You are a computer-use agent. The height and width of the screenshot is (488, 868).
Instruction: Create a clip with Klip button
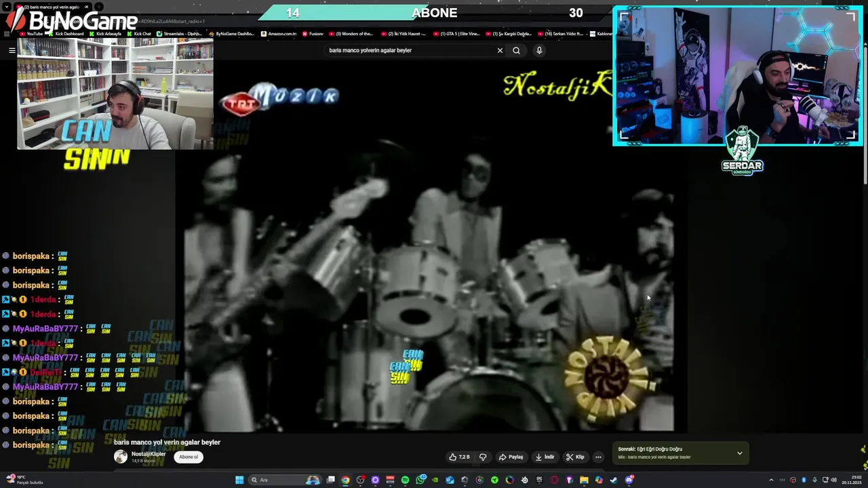pos(575,457)
